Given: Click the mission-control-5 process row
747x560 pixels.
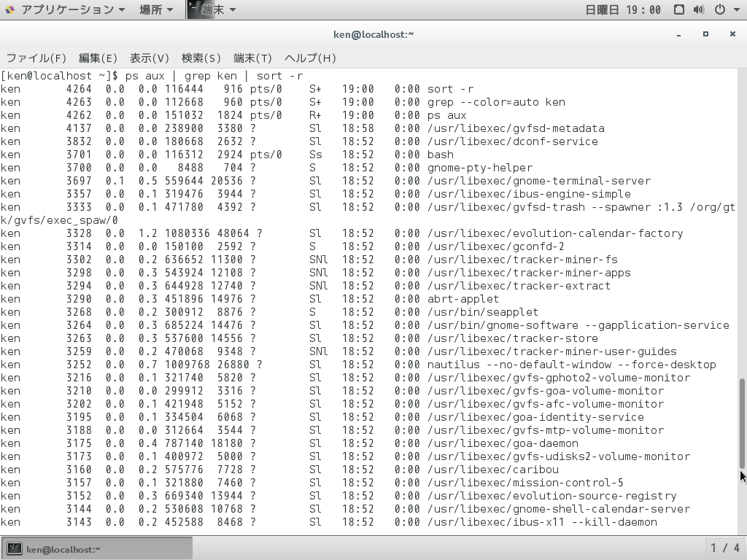Looking at the screenshot, I should click(x=312, y=483).
